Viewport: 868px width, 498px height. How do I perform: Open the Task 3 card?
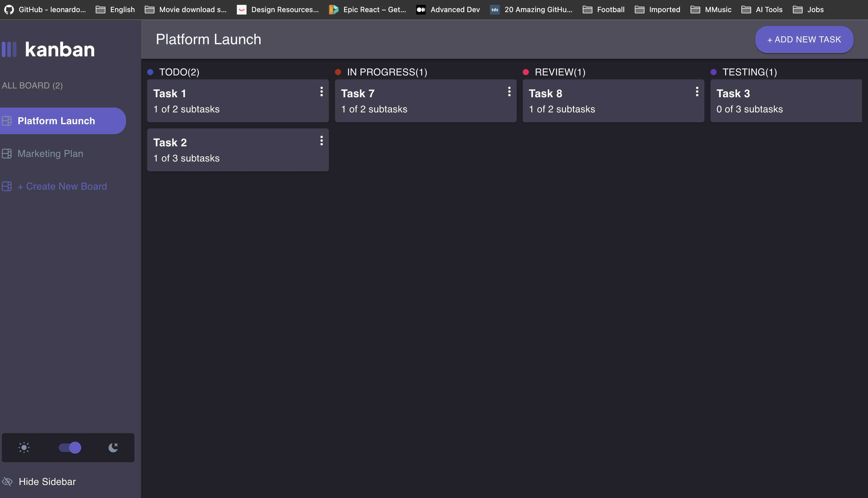(x=786, y=101)
